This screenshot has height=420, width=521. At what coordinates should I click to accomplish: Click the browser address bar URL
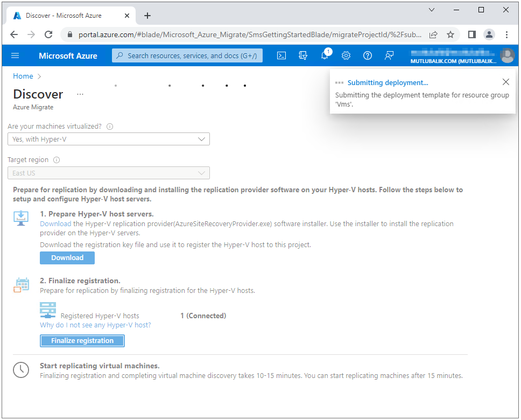pyautogui.click(x=250, y=34)
